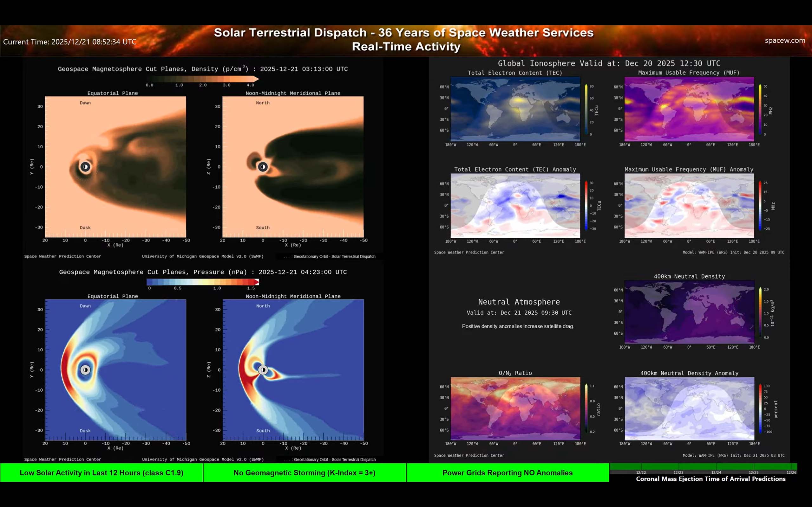
Task: Expand the Neutral Atmosphere section
Action: pos(518,302)
